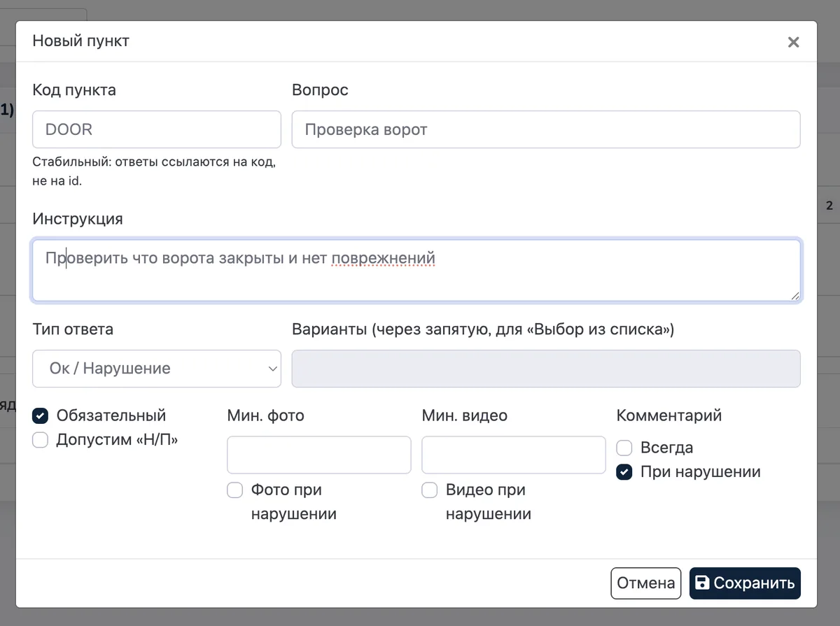Click the Вопрос field with Проверка ворот
840x626 pixels.
click(546, 129)
